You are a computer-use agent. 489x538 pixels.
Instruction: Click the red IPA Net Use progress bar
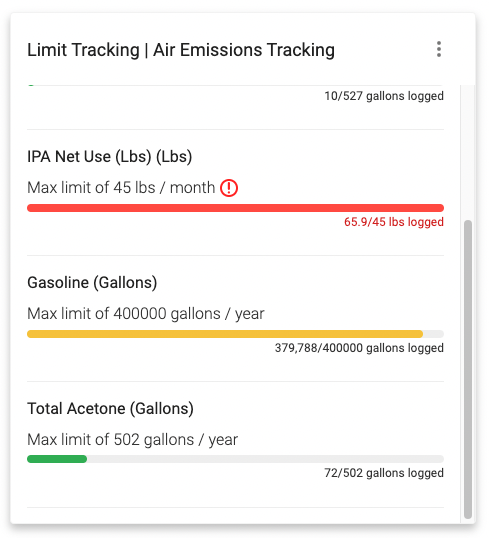point(235,208)
